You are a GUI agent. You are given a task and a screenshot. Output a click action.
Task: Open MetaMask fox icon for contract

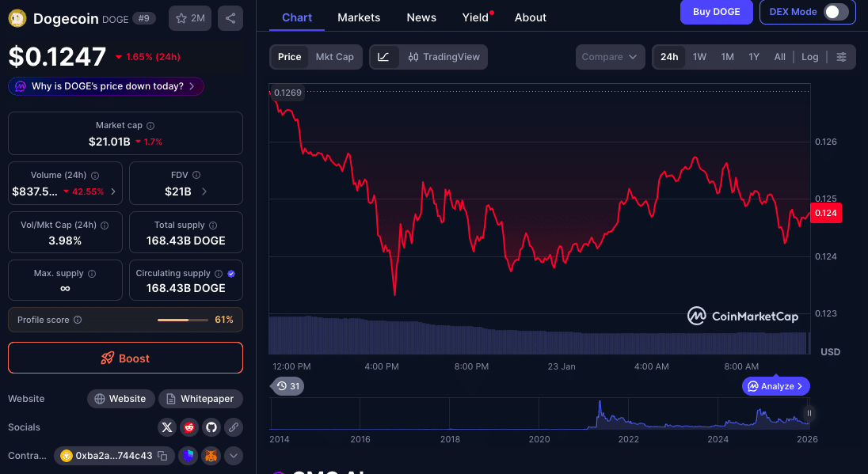[x=211, y=456]
